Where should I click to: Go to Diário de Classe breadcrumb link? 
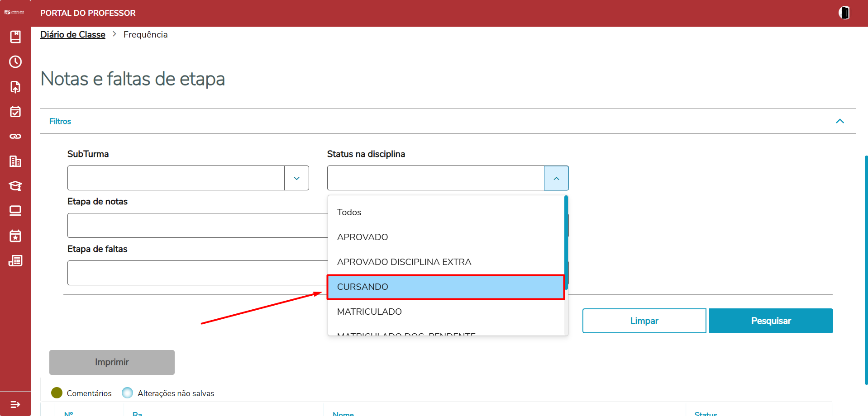[x=73, y=35]
